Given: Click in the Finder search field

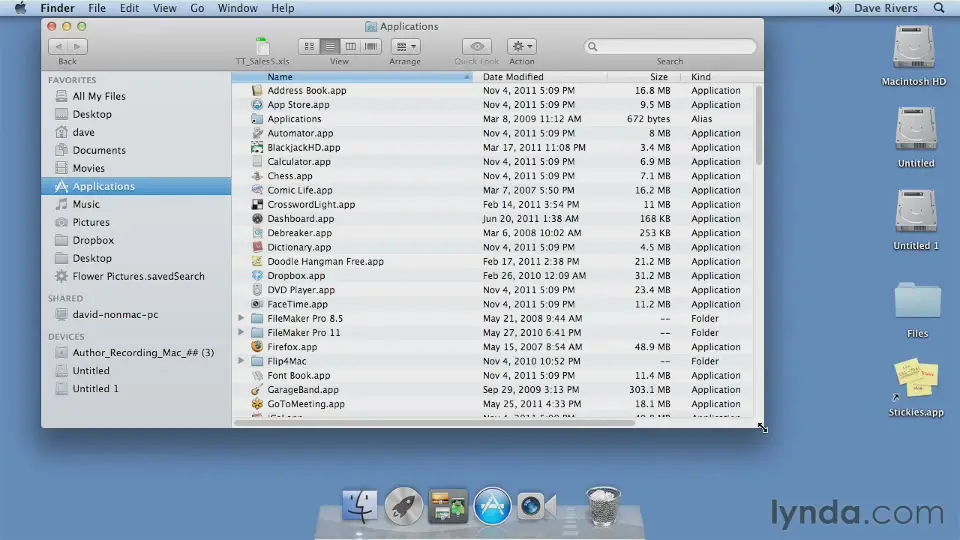Looking at the screenshot, I should (x=670, y=47).
